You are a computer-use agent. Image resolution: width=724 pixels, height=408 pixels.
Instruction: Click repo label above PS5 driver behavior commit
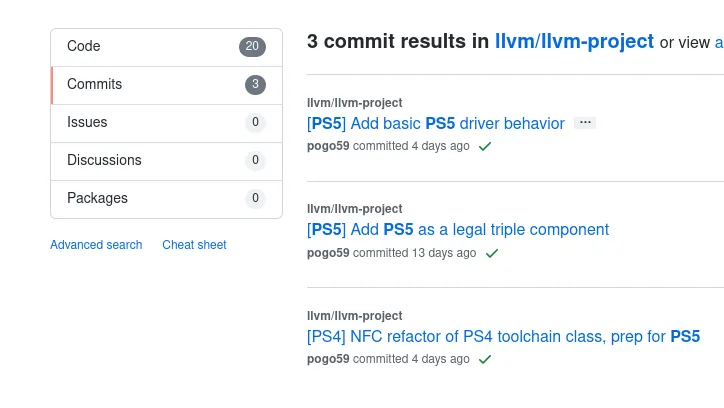coord(355,102)
